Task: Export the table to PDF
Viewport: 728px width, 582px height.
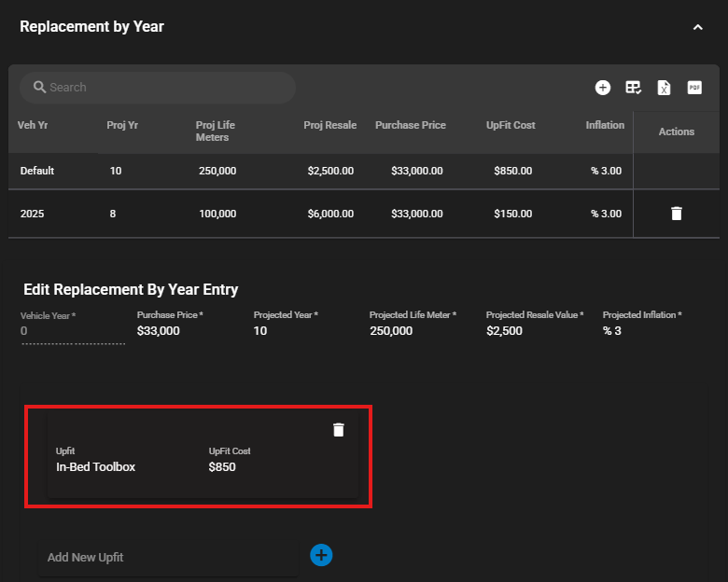Action: point(694,88)
